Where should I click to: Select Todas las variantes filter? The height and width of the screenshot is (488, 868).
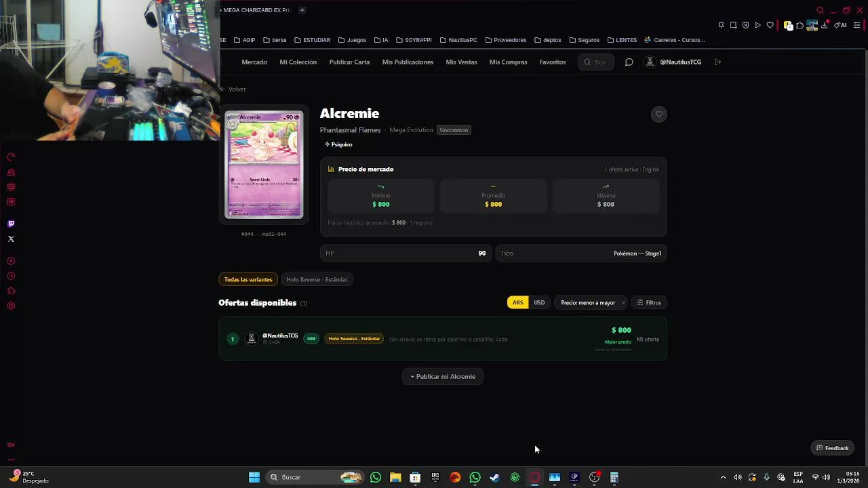point(248,279)
